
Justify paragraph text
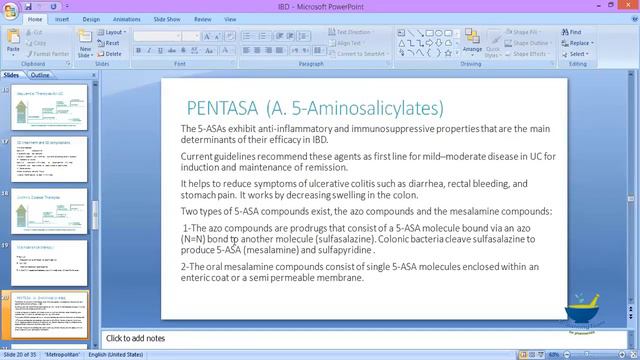279,51
